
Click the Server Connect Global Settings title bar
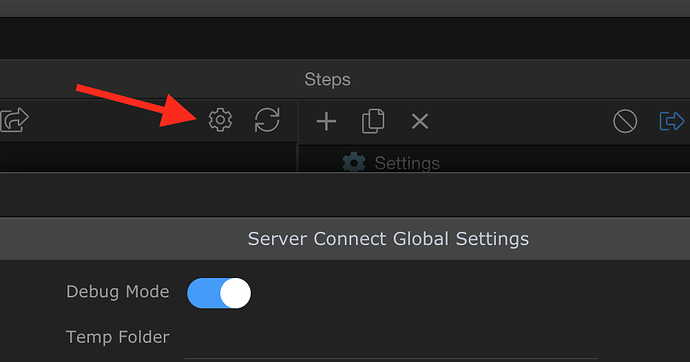[388, 239]
